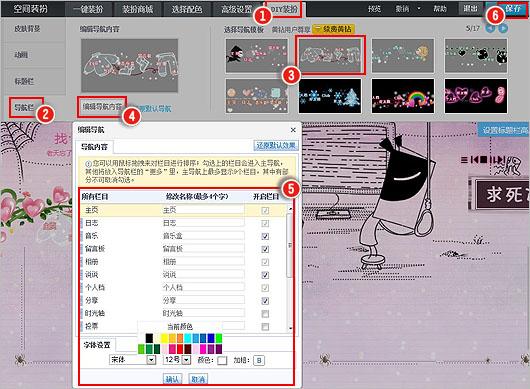Choose the black cats nav template
The height and width of the screenshot is (389, 530).
point(476,55)
